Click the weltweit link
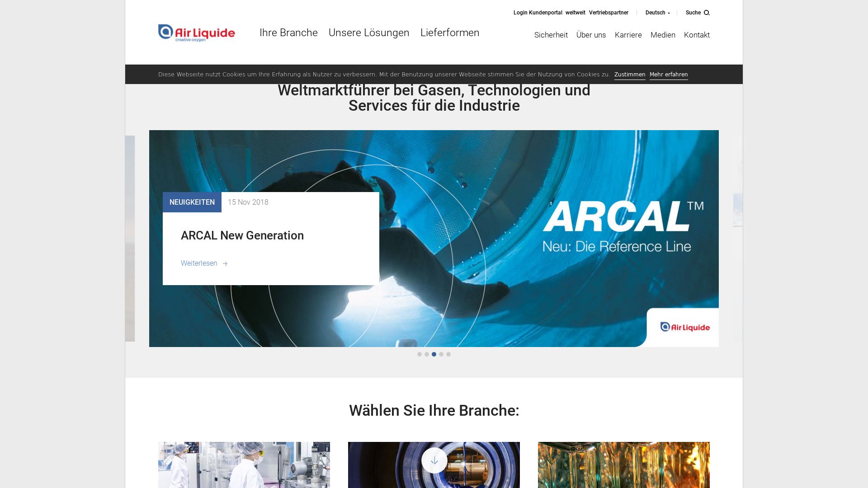Image resolution: width=868 pixels, height=488 pixels. (x=576, y=13)
